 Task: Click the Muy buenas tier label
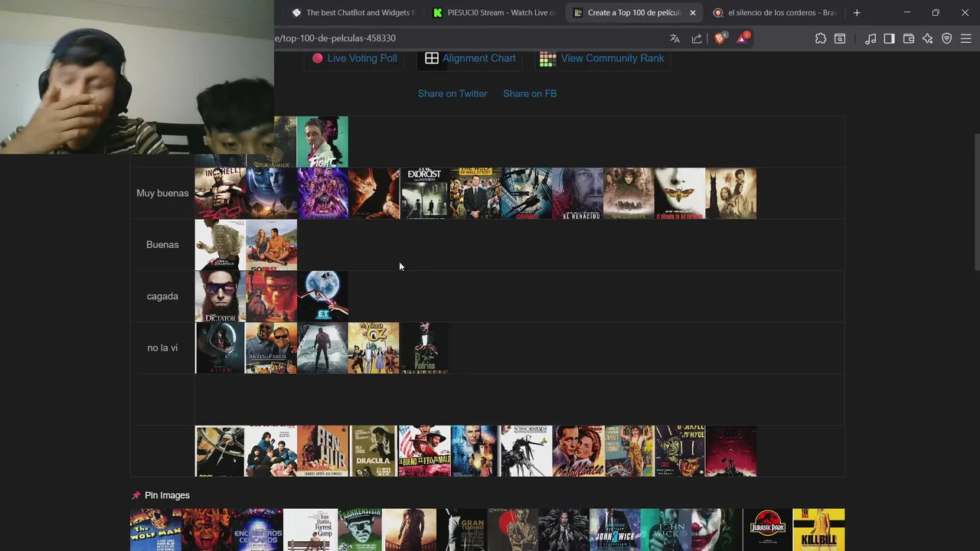click(162, 193)
